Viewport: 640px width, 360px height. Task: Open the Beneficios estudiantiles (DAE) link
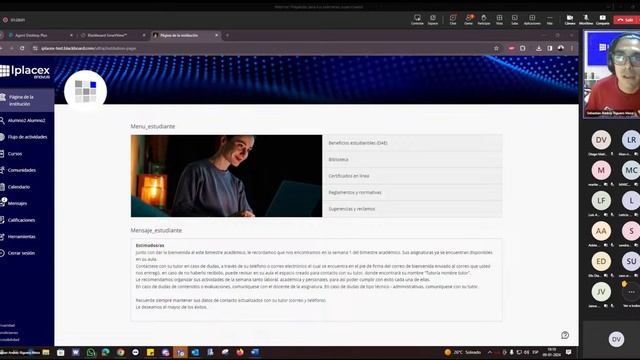coord(413,143)
